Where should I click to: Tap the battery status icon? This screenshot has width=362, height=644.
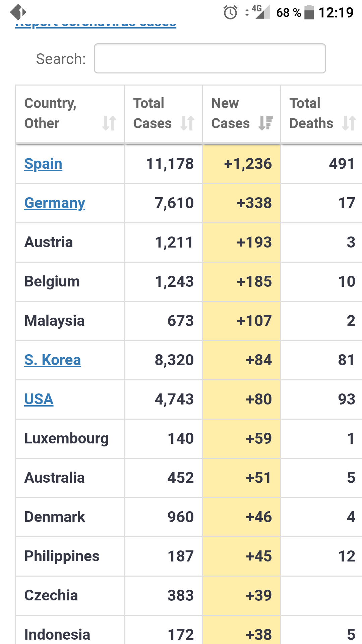(309, 12)
